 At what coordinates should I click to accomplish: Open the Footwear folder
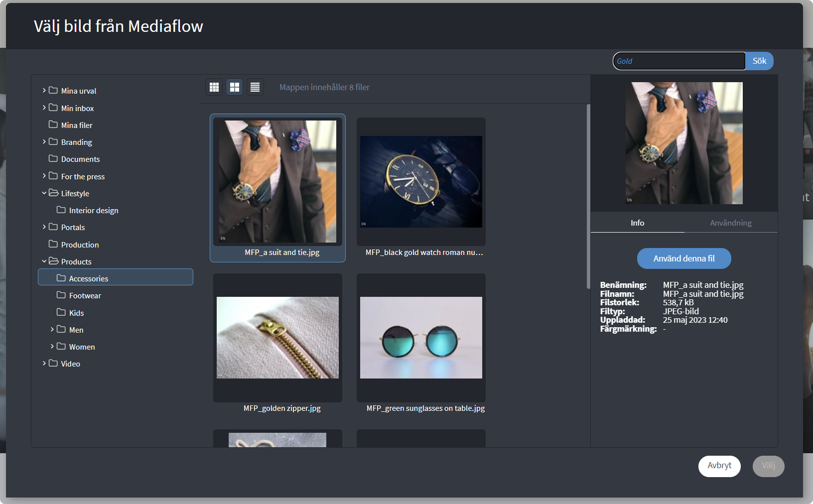tap(85, 295)
